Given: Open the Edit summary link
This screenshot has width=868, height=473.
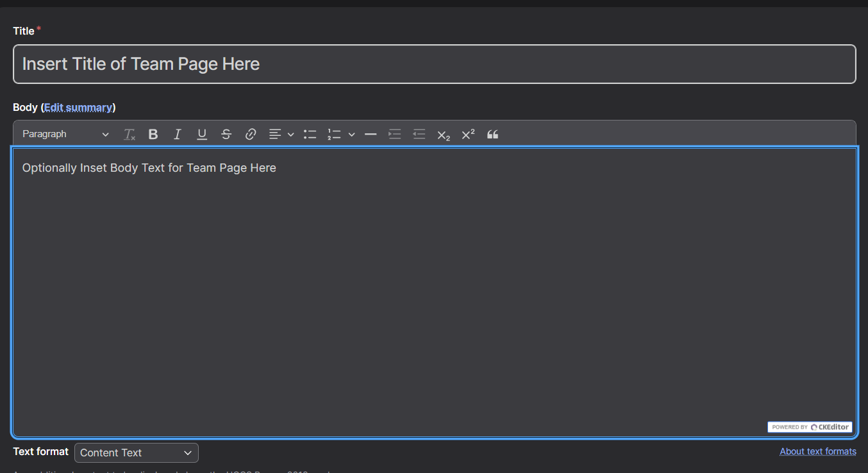Looking at the screenshot, I should point(78,108).
